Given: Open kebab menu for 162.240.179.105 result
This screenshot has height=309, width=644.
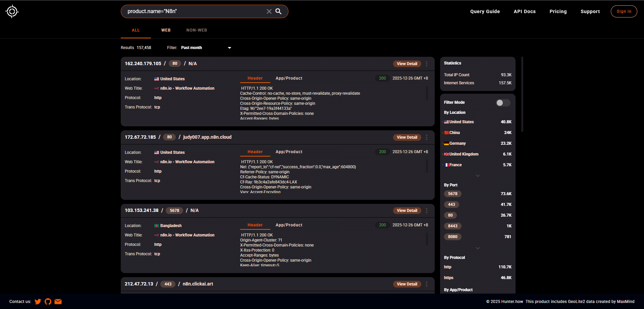Looking at the screenshot, I should pos(427,64).
